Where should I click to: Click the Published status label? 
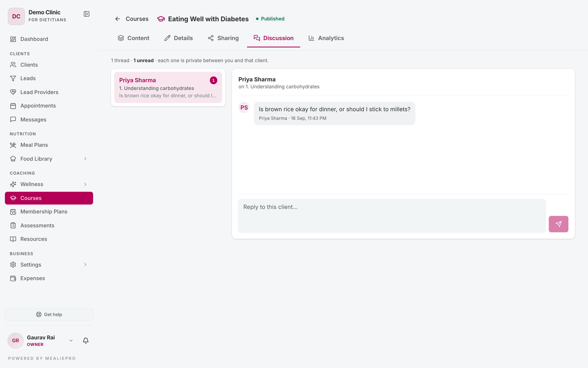click(270, 19)
